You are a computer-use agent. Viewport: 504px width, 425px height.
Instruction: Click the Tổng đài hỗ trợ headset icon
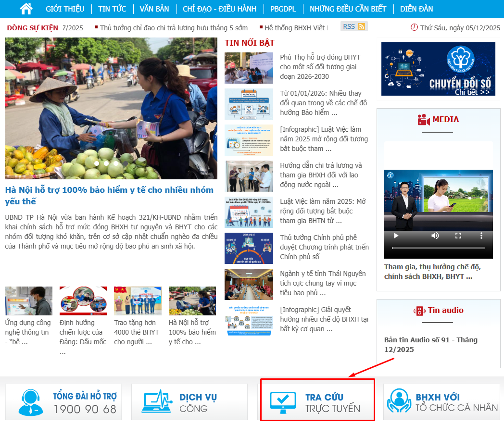click(30, 402)
